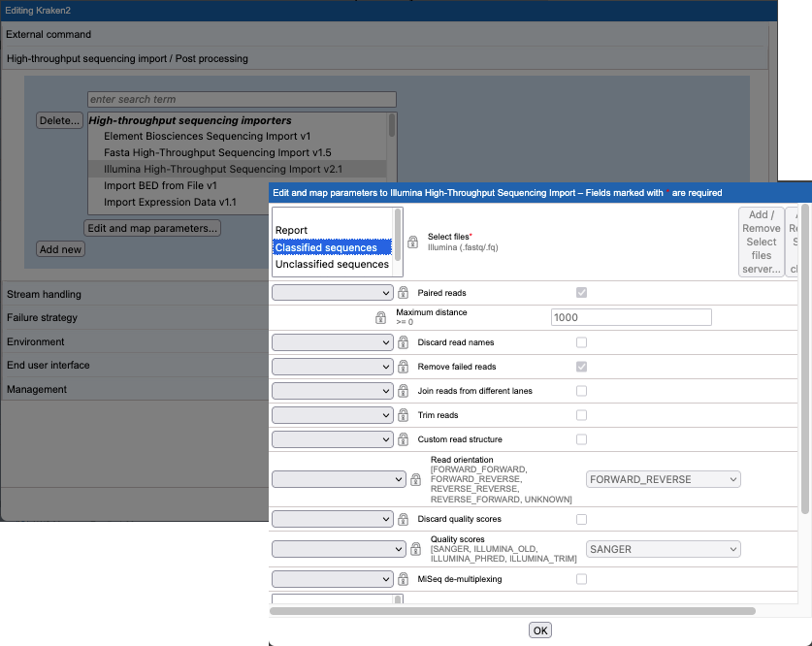
Task: Click the lock icon next to Maximum distance
Action: [x=379, y=316]
